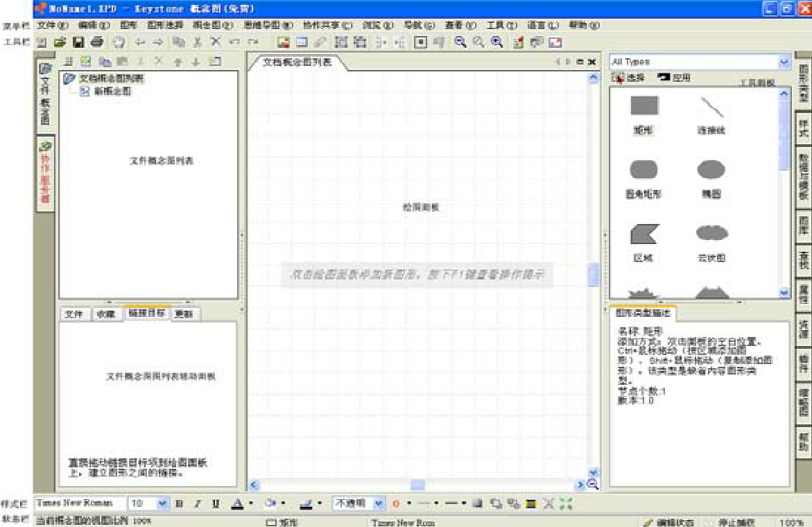This screenshot has width=812, height=527.
Task: Open the line style dropdown in style bar
Action: (x=437, y=503)
